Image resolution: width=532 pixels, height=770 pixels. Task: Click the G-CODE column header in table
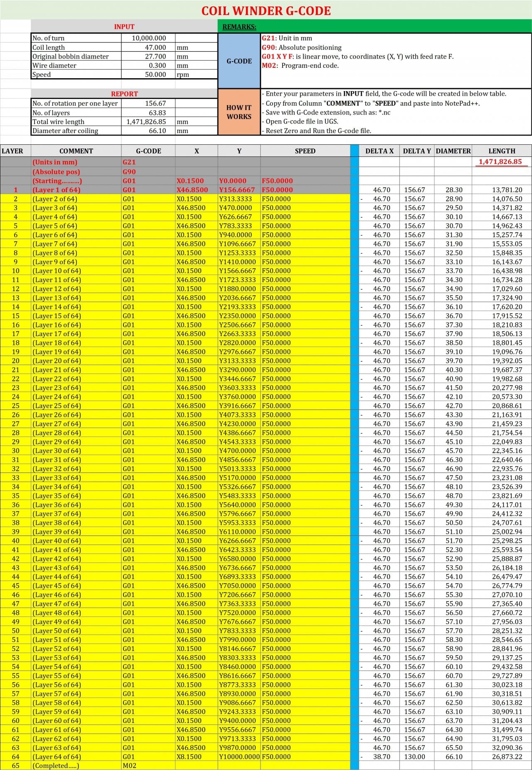pyautogui.click(x=148, y=151)
